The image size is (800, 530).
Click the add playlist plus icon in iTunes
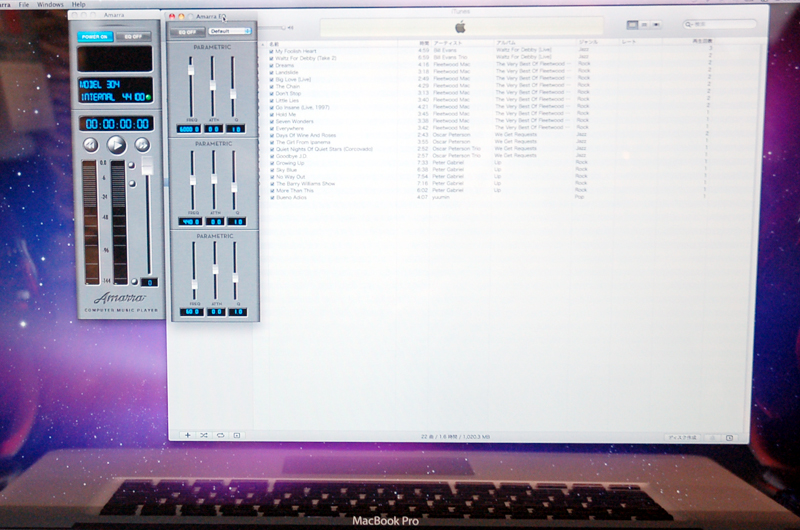point(187,436)
